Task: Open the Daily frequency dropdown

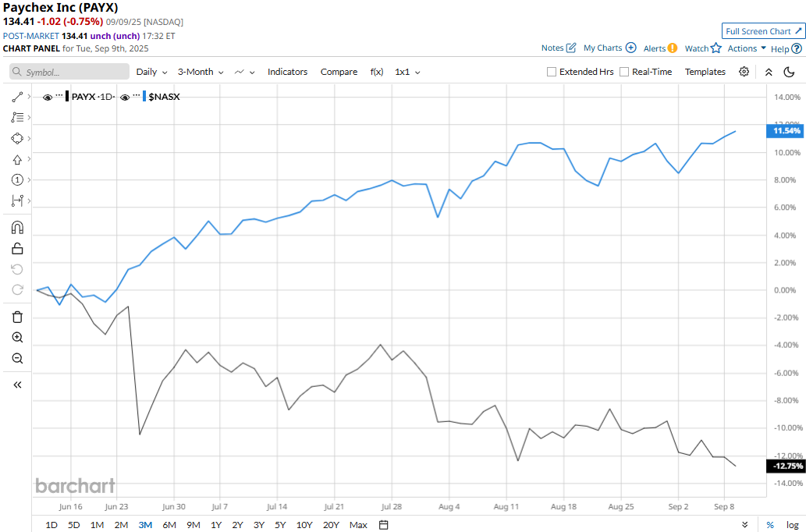Action: tap(151, 72)
